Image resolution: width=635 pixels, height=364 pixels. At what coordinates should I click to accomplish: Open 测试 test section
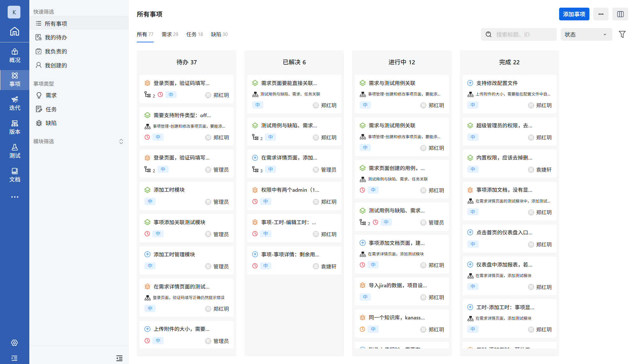coord(15,151)
